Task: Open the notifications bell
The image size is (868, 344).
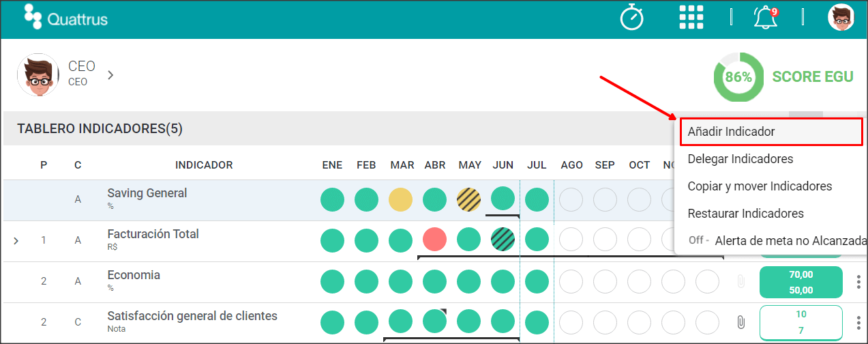Action: 766,17
